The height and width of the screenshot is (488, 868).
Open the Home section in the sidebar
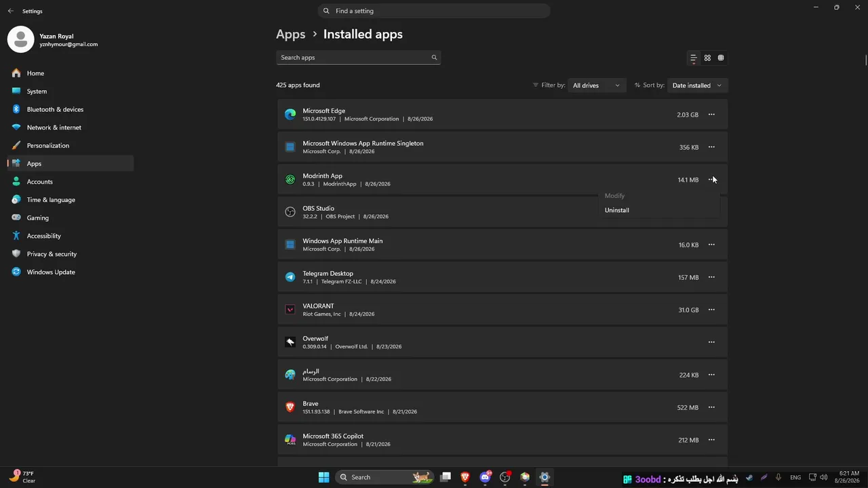point(71,73)
